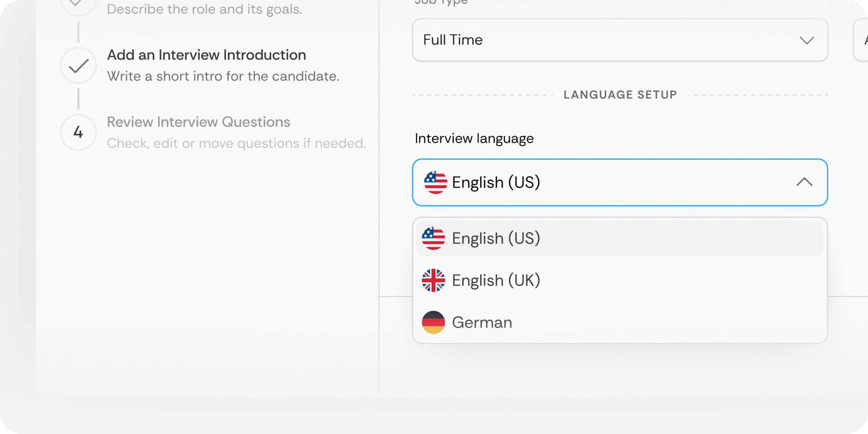The image size is (868, 434).
Task: Open the Add an Interview Introduction step
Action: (x=207, y=55)
